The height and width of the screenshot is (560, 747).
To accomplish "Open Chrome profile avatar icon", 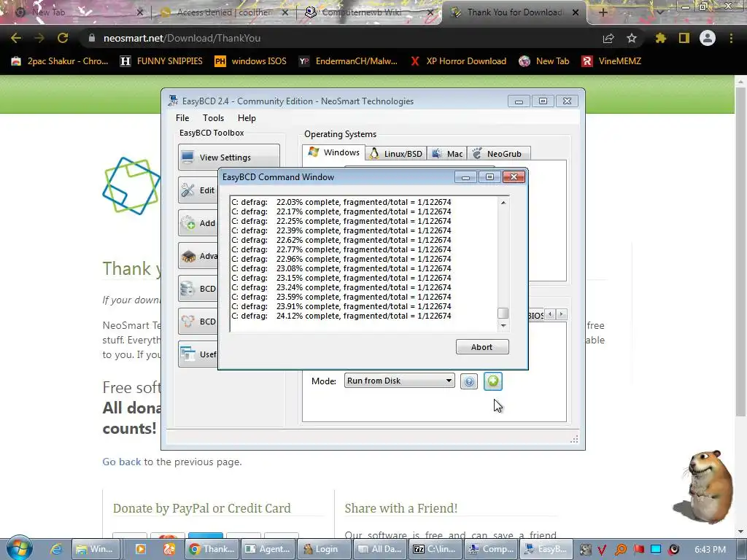I will point(708,38).
